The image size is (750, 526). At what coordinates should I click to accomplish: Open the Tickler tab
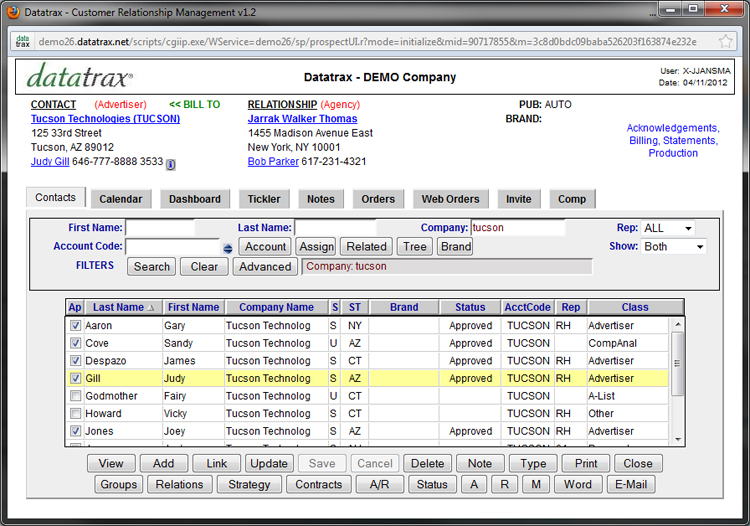click(x=264, y=199)
